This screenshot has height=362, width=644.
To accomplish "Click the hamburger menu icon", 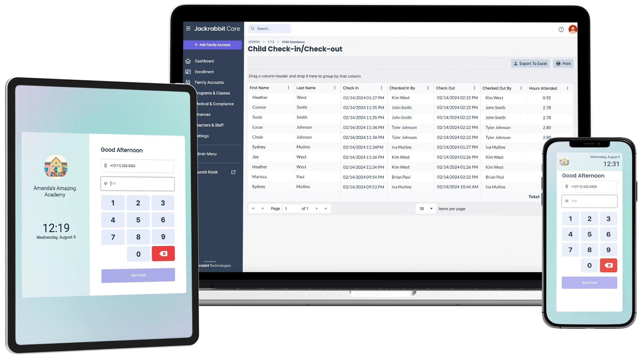I will pyautogui.click(x=187, y=28).
